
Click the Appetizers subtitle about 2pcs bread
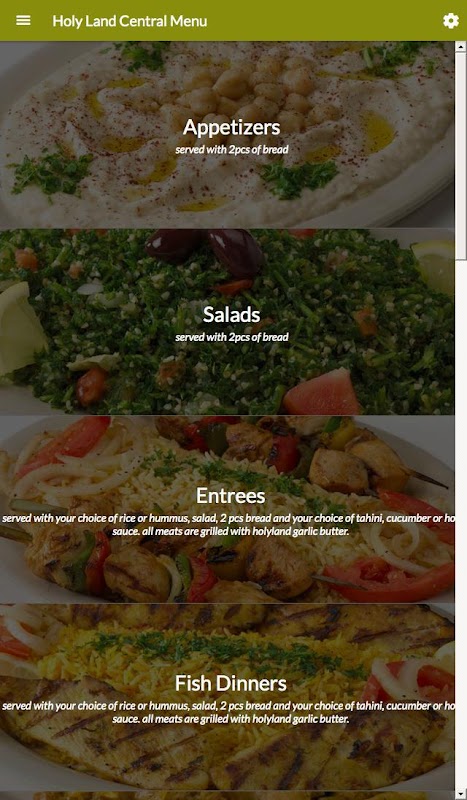click(232, 149)
